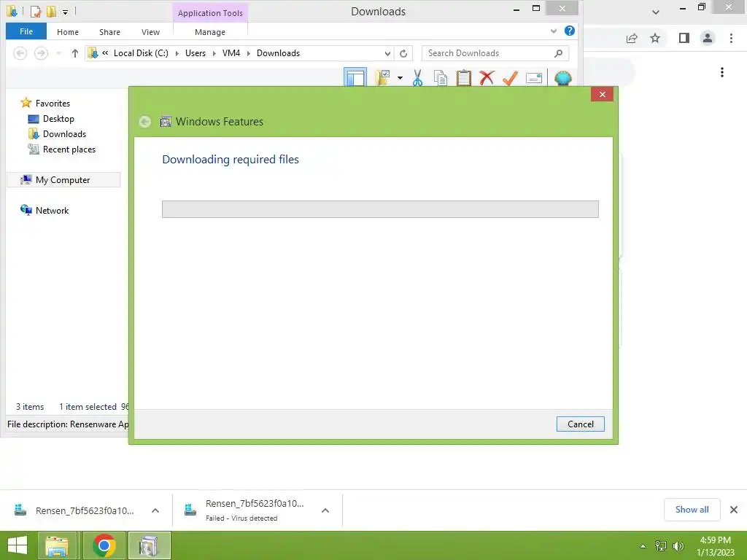Click the folder options toolbar icon
The width and height of the screenshot is (747, 560).
(x=382, y=77)
